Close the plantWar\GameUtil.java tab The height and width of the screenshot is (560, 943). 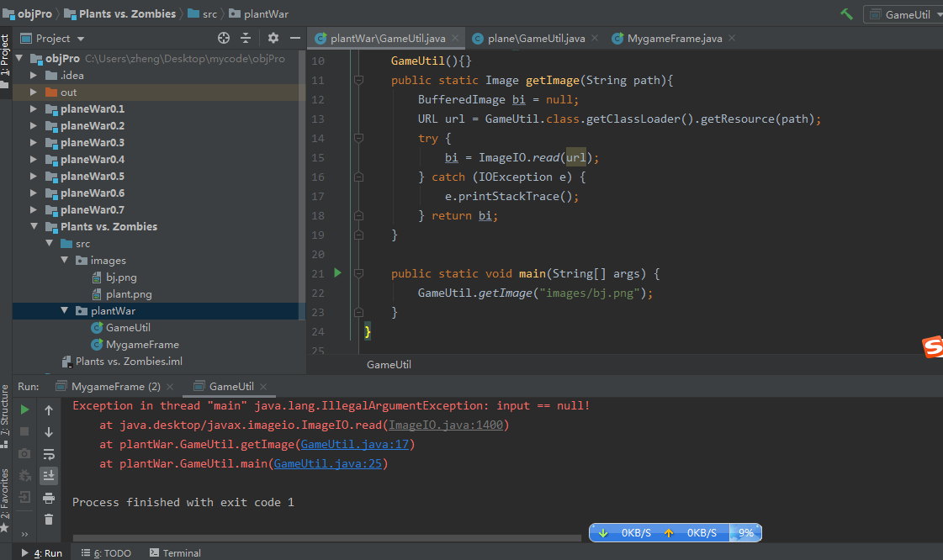point(455,38)
